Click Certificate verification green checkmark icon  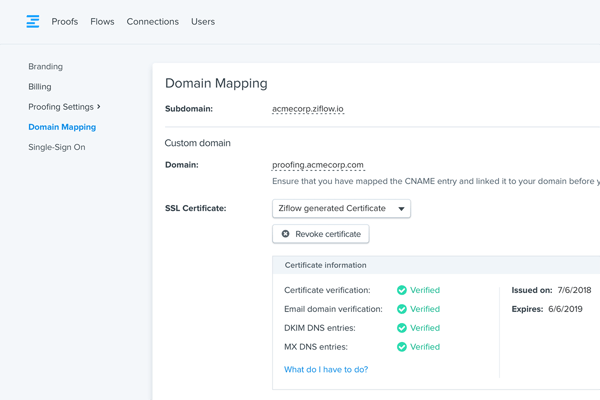tap(402, 291)
